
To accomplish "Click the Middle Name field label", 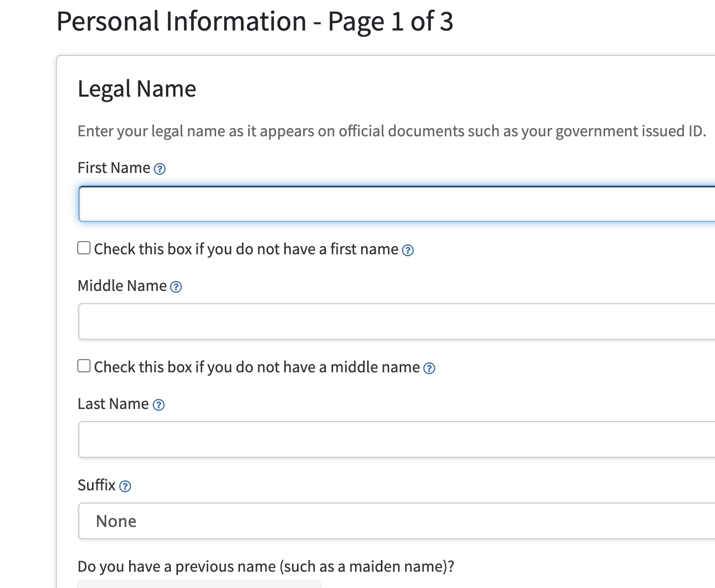I will pyautogui.click(x=122, y=286).
